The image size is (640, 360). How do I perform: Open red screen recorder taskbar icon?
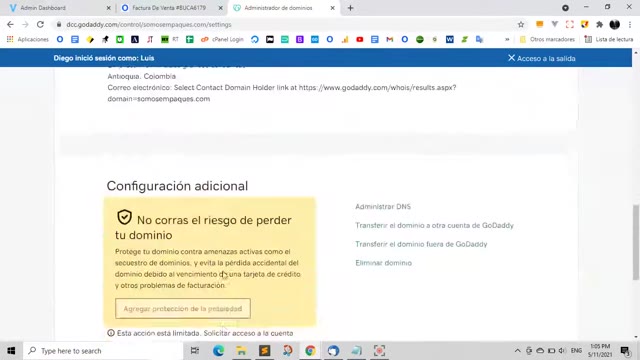point(379,351)
